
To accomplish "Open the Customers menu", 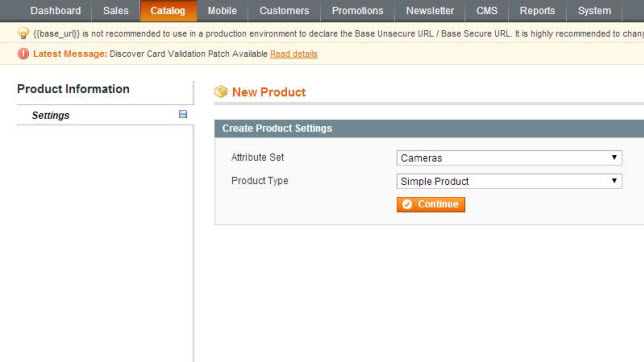I will tap(284, 11).
